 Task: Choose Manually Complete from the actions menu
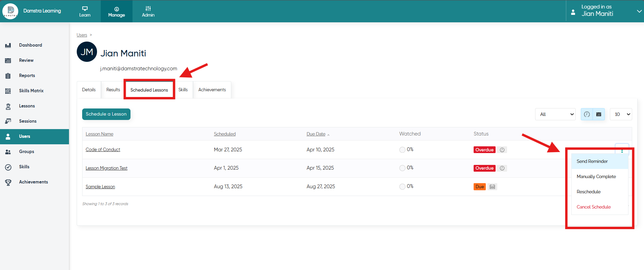click(600, 177)
